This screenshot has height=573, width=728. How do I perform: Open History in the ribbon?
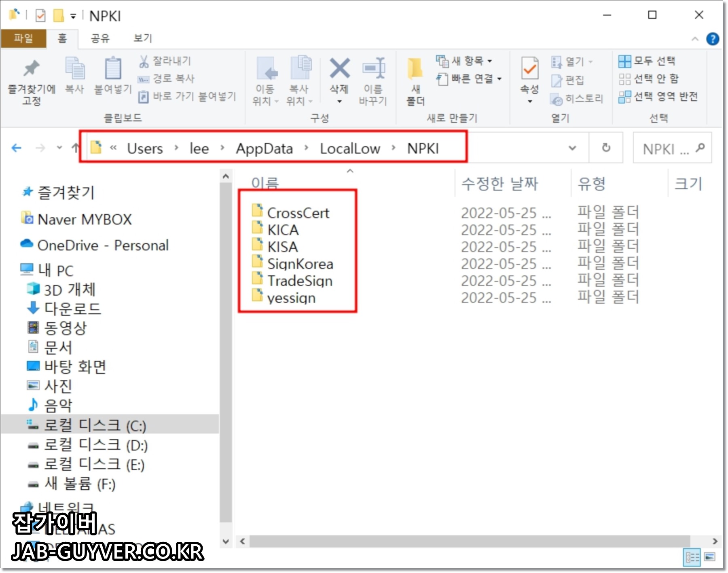point(577,99)
